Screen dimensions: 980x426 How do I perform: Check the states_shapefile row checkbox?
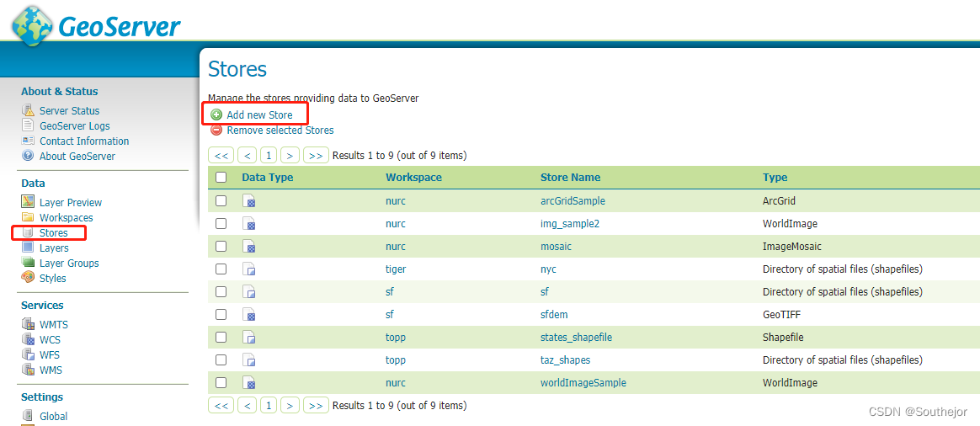221,337
